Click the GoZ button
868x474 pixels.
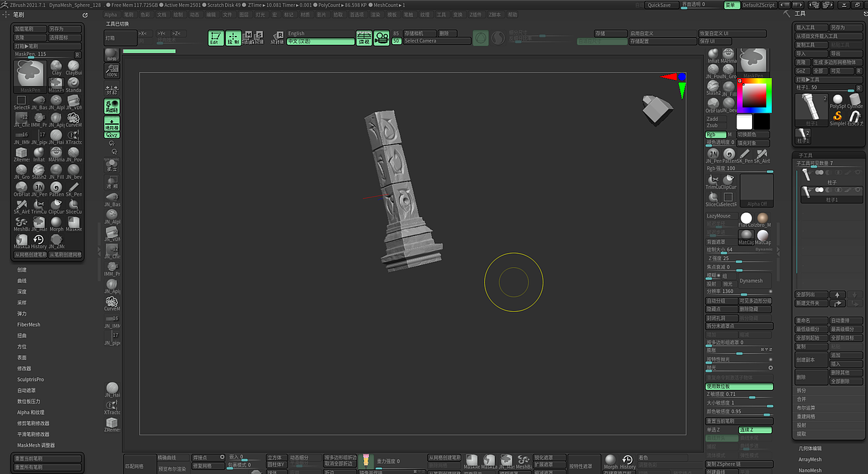(x=802, y=71)
